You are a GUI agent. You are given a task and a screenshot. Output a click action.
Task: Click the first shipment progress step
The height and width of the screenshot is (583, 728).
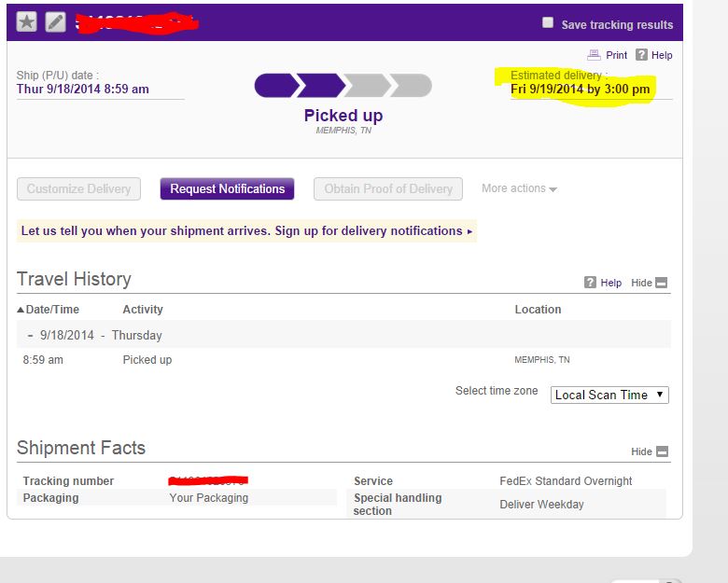pyautogui.click(x=274, y=86)
